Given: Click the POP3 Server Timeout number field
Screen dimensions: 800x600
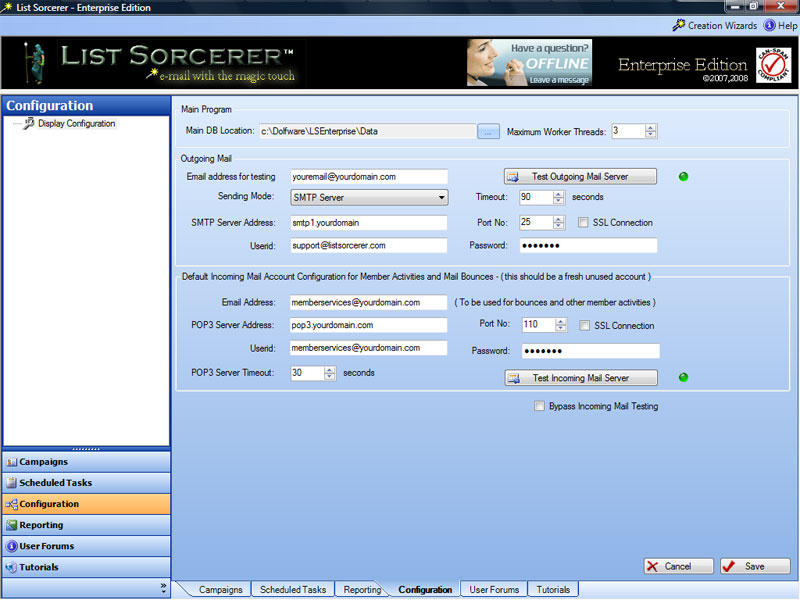Looking at the screenshot, I should click(307, 373).
